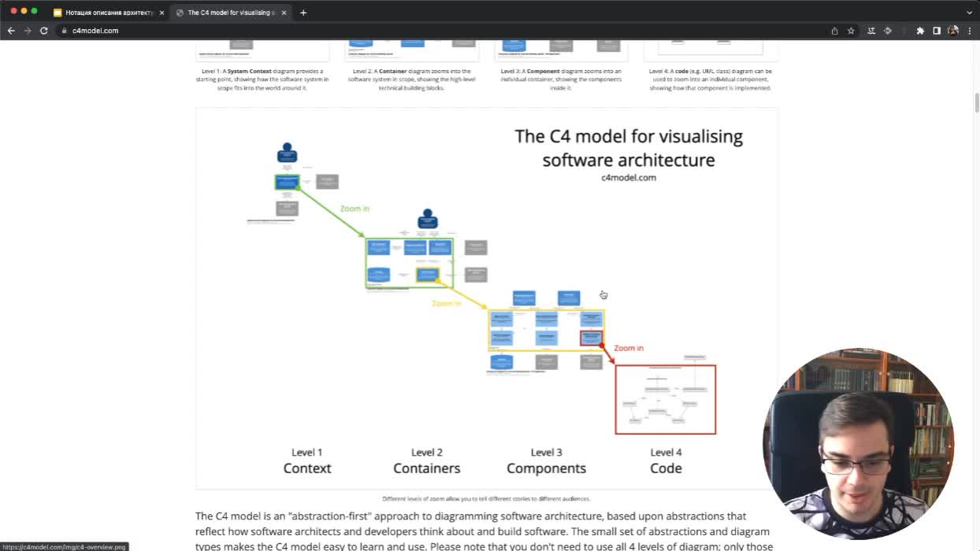
Task: Go back to the previous page
Action: click(x=11, y=31)
